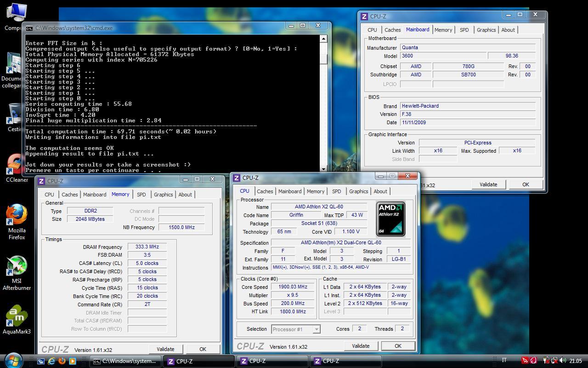Select SPD tab in the Memory timings window
This screenshot has height=368, width=588.
(x=141, y=195)
